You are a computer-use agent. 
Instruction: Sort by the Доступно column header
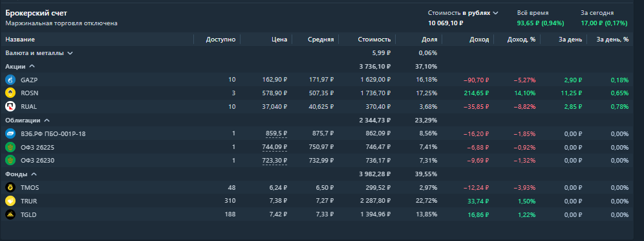tap(220, 40)
